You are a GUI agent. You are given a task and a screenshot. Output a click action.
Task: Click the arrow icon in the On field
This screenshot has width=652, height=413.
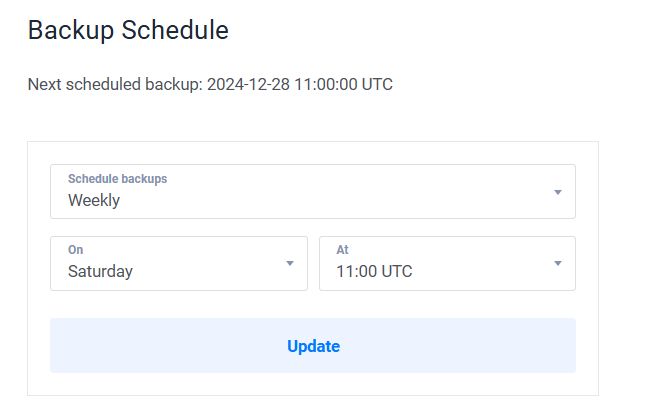click(290, 263)
